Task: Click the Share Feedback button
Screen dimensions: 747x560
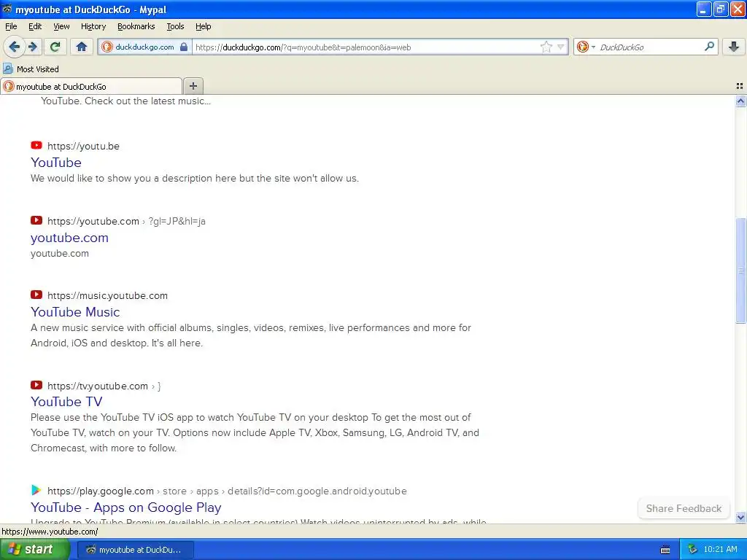Action: point(684,508)
